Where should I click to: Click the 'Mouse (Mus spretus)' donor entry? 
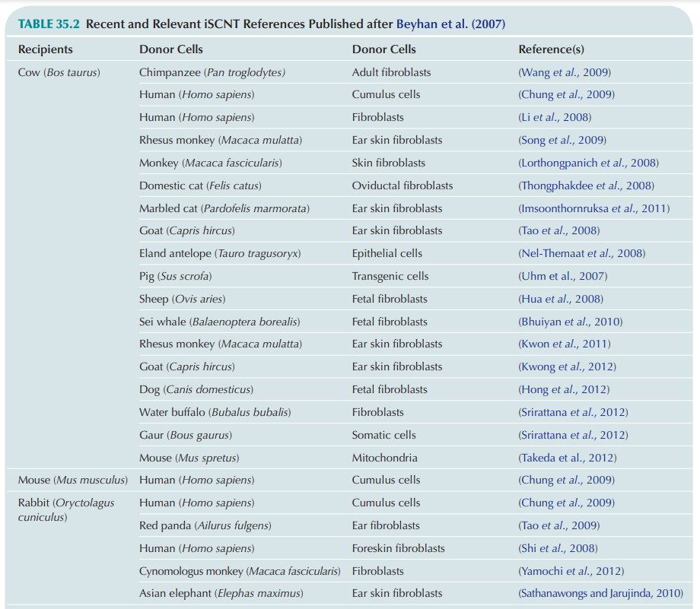[x=189, y=458]
